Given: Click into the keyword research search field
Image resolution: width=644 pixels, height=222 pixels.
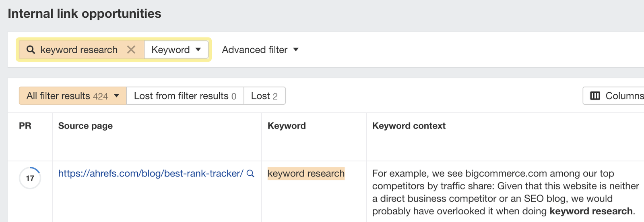Looking at the screenshot, I should coord(79,50).
